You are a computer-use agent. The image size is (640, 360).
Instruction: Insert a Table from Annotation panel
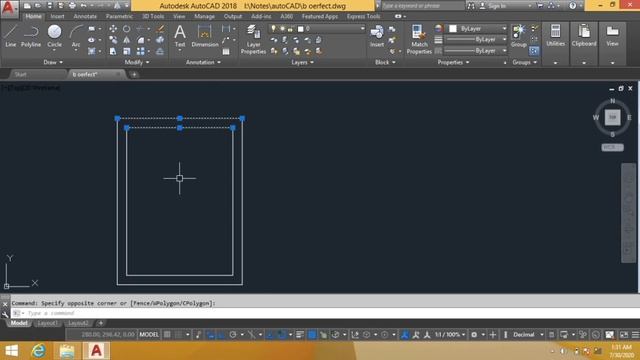coord(226,52)
